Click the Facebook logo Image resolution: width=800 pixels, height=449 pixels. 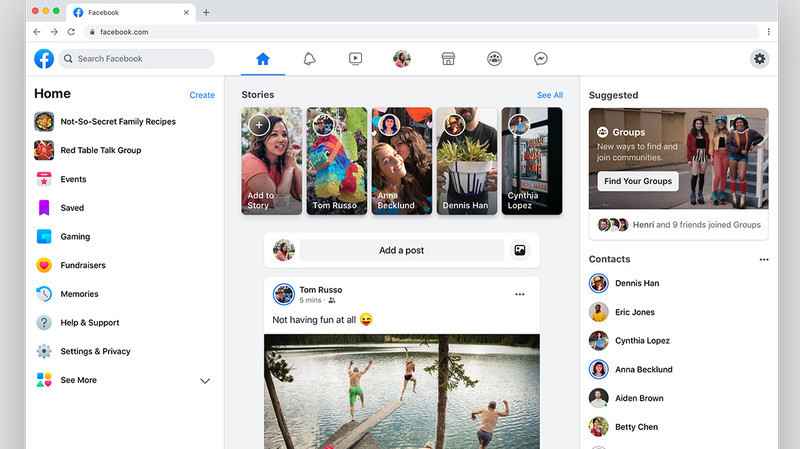tap(44, 59)
